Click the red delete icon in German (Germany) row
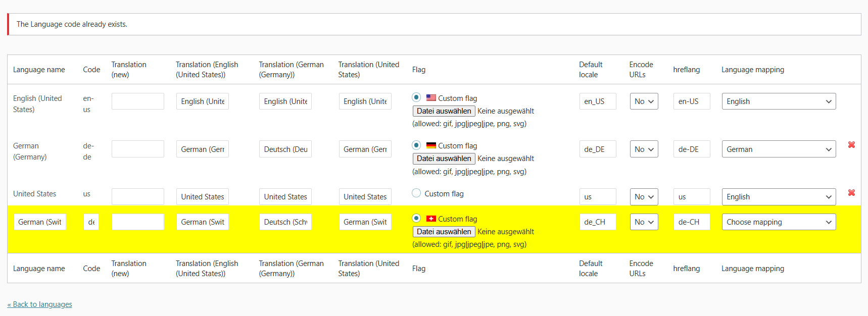Image resolution: width=868 pixels, height=316 pixels. [851, 145]
